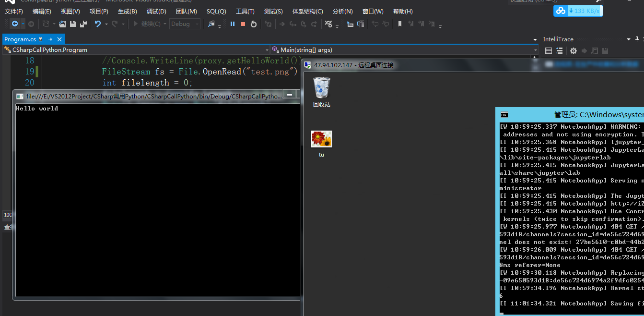
Task: Click the Decrease Indent toolbar icon
Action: (350, 24)
